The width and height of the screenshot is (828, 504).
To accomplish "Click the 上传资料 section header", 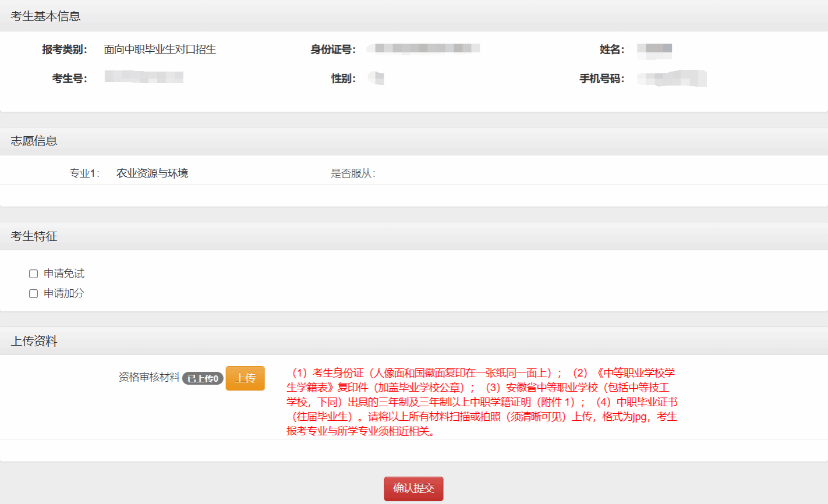I will (34, 341).
